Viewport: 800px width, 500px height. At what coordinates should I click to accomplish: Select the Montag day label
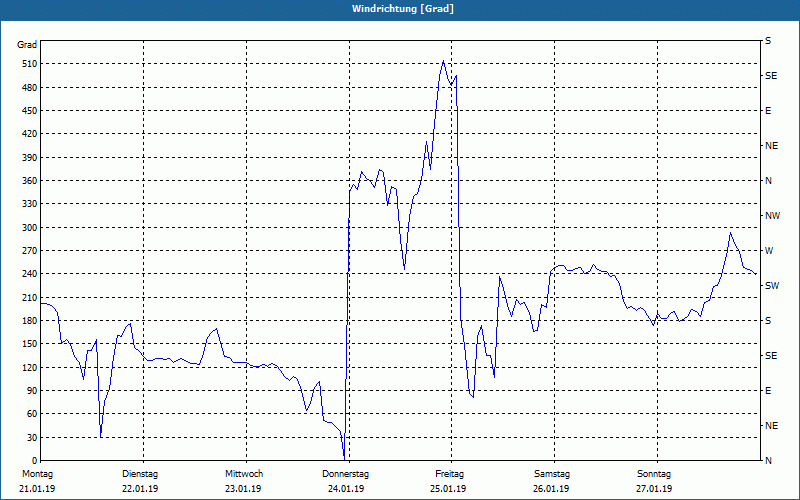38,474
